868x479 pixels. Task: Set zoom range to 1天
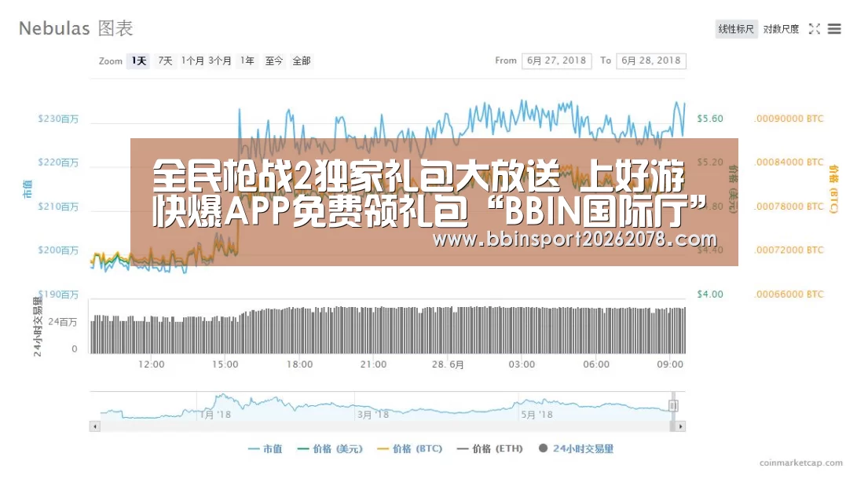pos(138,60)
